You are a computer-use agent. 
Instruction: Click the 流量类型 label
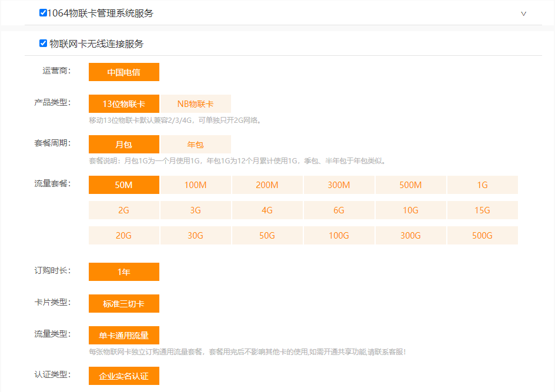pos(52,334)
